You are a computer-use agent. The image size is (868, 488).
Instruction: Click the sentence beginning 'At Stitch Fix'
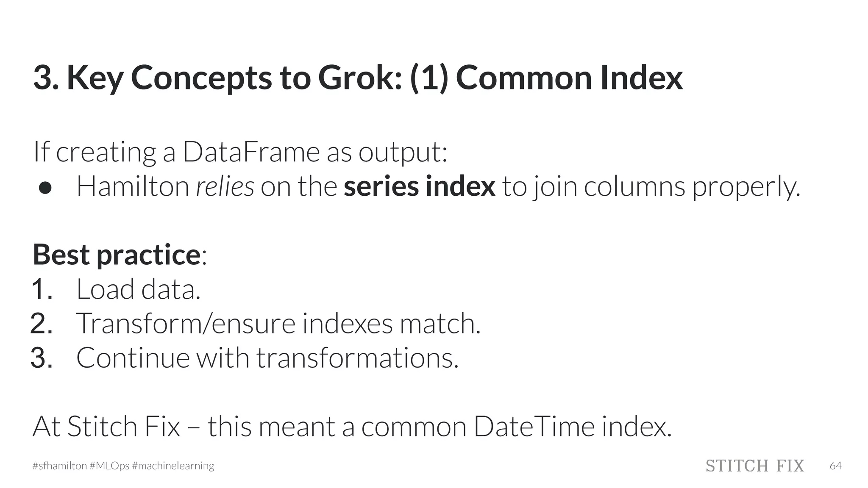click(352, 426)
